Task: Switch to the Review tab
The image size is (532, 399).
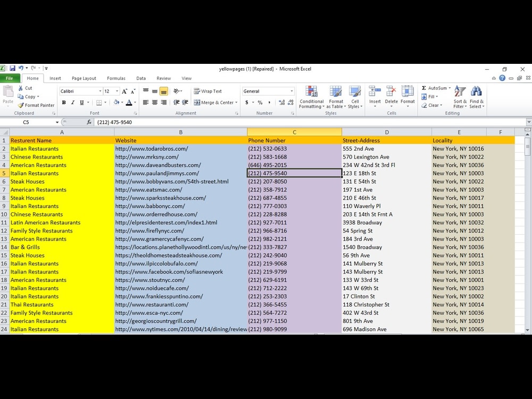Action: (x=163, y=78)
